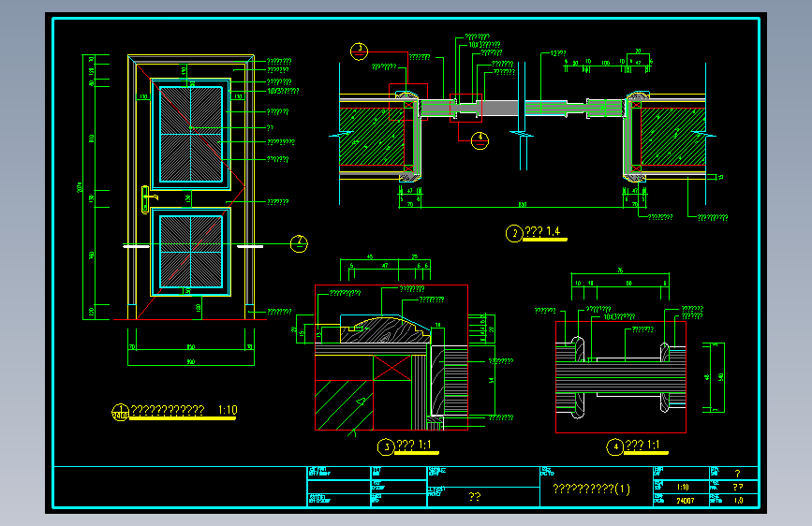The width and height of the screenshot is (812, 526).
Task: Click the "1.0" value in the title block
Action: [738, 501]
